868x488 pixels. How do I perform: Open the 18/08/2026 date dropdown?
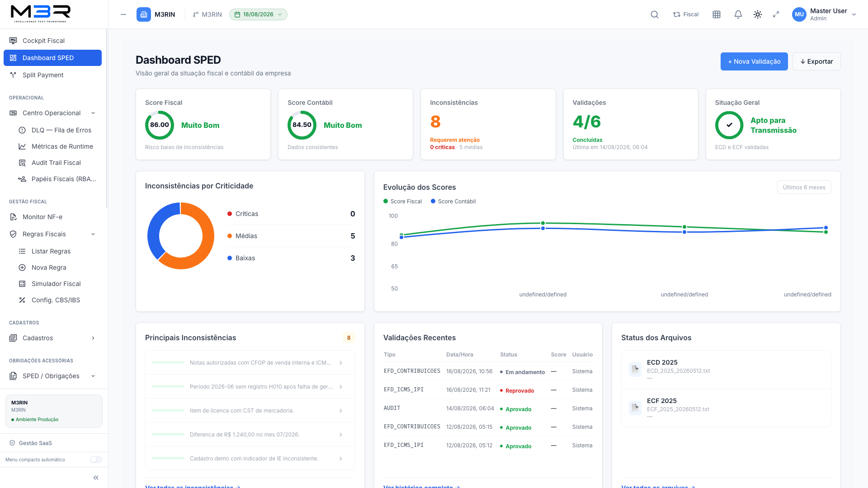(258, 14)
